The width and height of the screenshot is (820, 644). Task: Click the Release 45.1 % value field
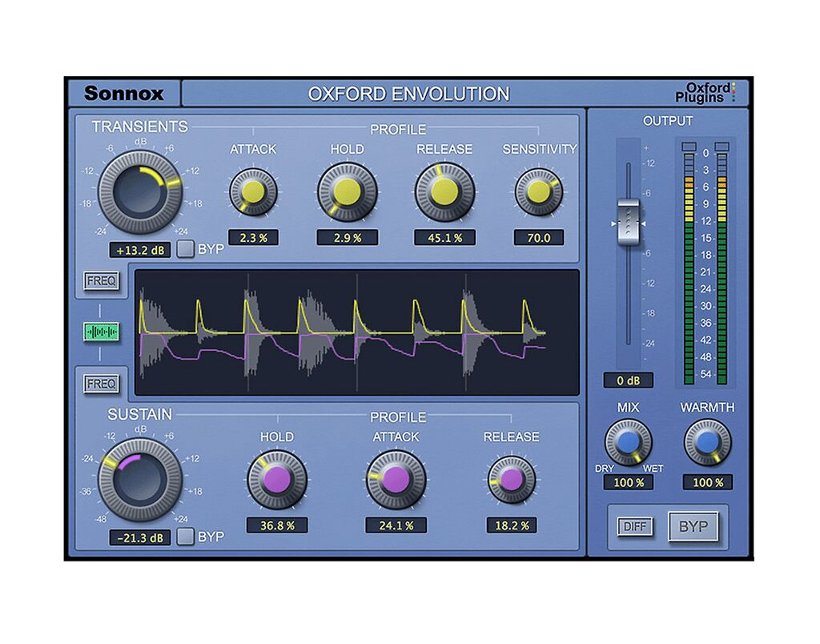click(x=444, y=237)
